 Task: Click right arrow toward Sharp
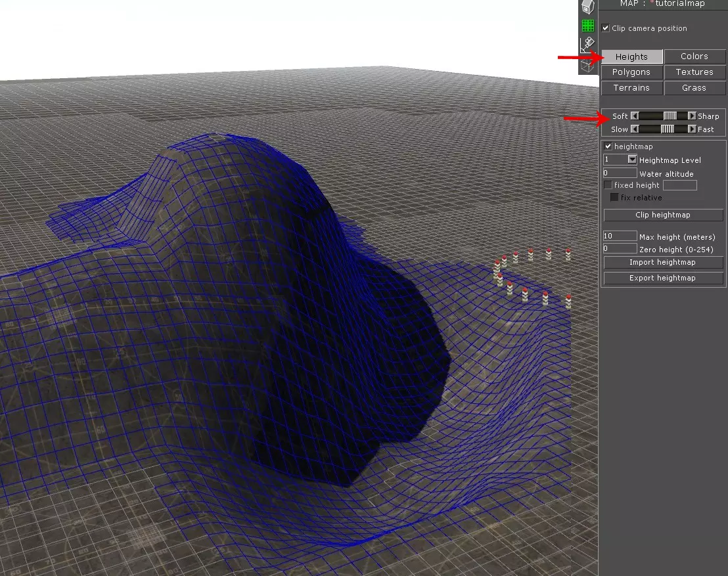692,116
